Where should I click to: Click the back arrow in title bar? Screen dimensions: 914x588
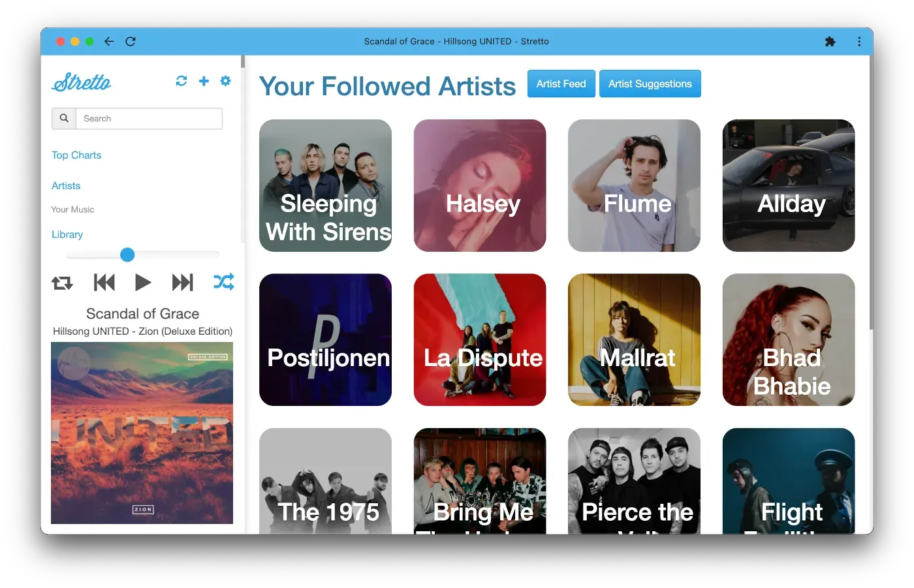tap(109, 41)
